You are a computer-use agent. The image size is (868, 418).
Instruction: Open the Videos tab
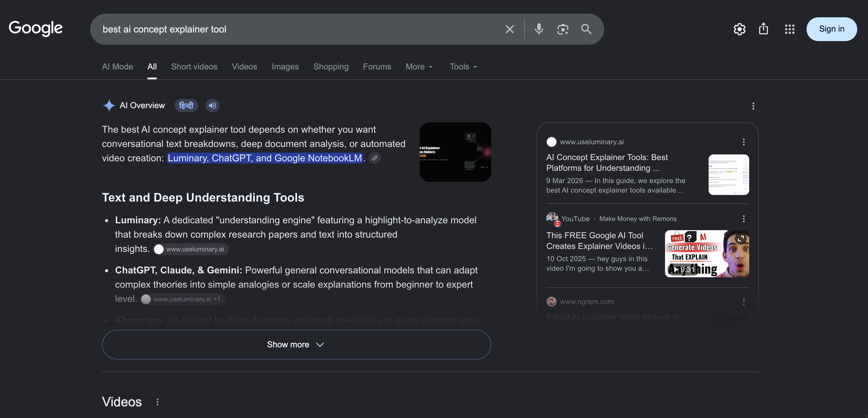pyautogui.click(x=244, y=67)
